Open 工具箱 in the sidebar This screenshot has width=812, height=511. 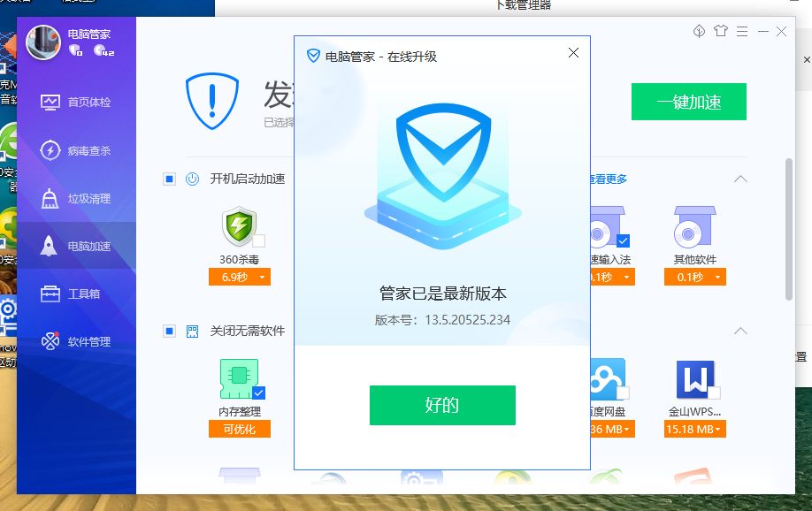pos(77,294)
